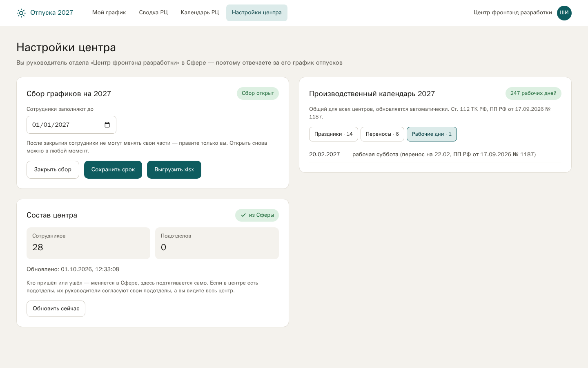The image size is (588, 368).
Task: Click the sun logo icon
Action: pos(21,13)
